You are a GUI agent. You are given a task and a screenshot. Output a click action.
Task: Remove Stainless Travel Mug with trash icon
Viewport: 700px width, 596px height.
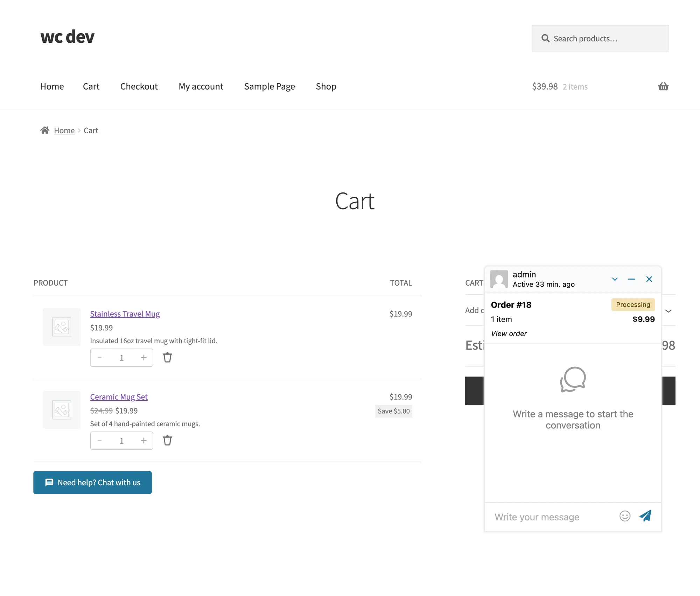[167, 357]
